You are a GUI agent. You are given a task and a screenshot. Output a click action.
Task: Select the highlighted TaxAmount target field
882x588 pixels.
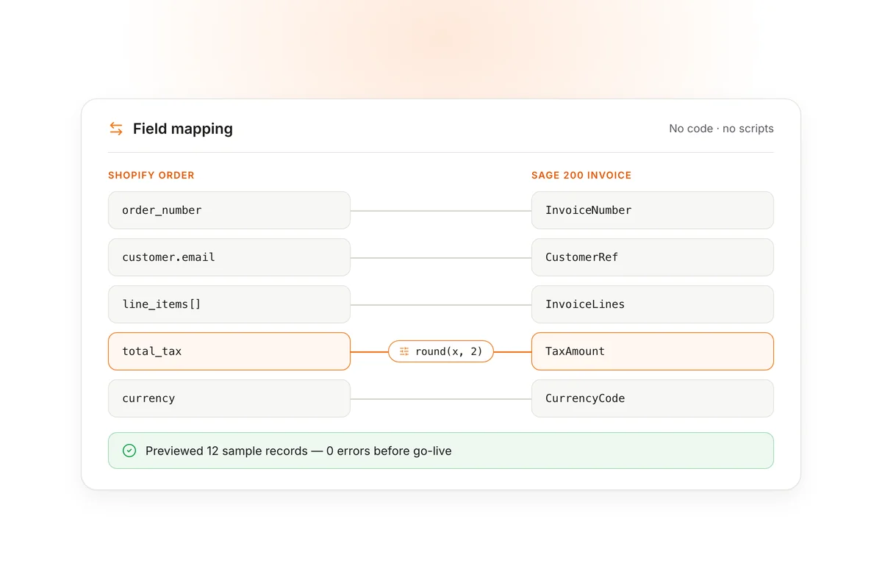pyautogui.click(x=653, y=351)
